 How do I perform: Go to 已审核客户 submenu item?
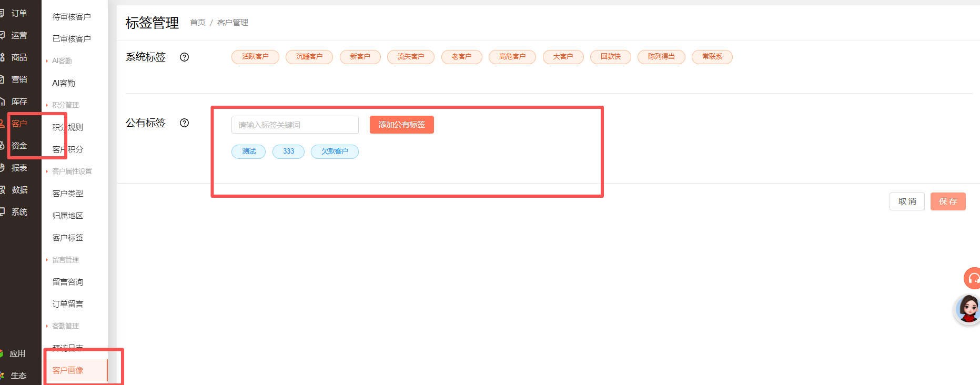pyautogui.click(x=72, y=39)
